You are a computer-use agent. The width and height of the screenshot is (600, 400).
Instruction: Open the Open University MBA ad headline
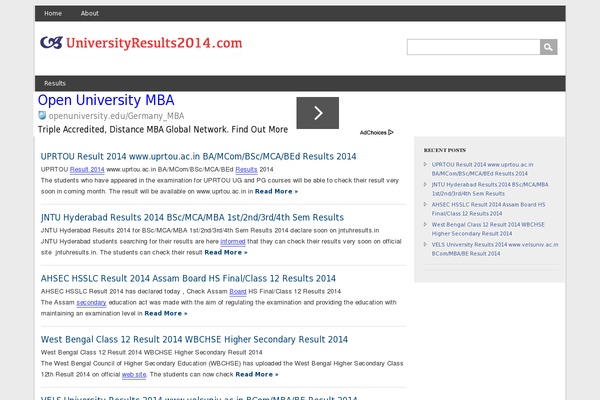pyautogui.click(x=106, y=100)
